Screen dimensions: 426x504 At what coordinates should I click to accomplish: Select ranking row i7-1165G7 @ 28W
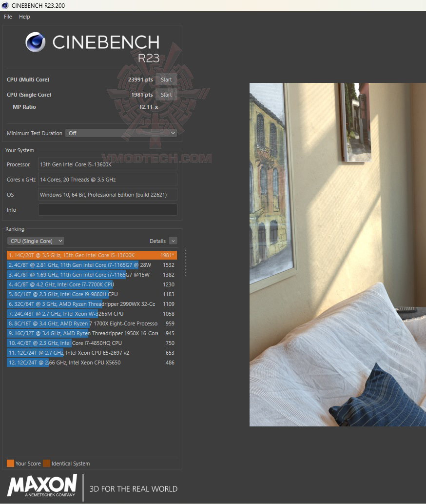click(92, 265)
